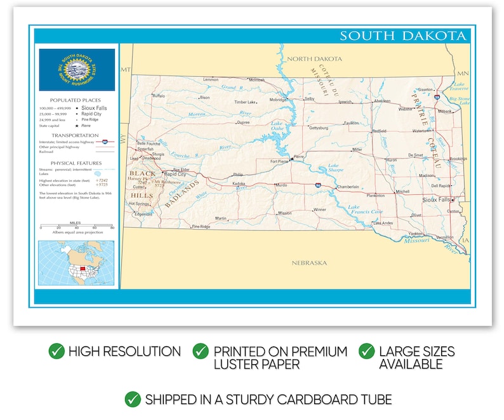Screen dimensions: 504x420
Task: Click the Albers equal area projection text
Action: point(77,232)
